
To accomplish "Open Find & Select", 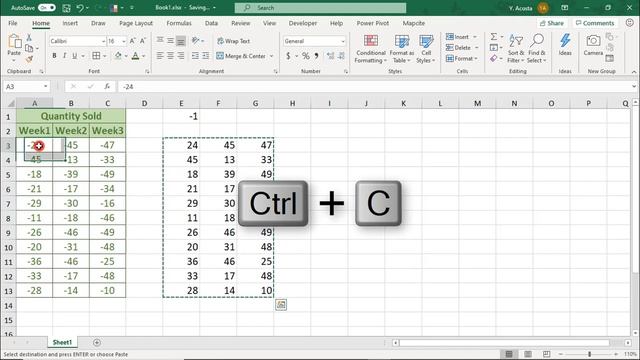I will click(536, 49).
